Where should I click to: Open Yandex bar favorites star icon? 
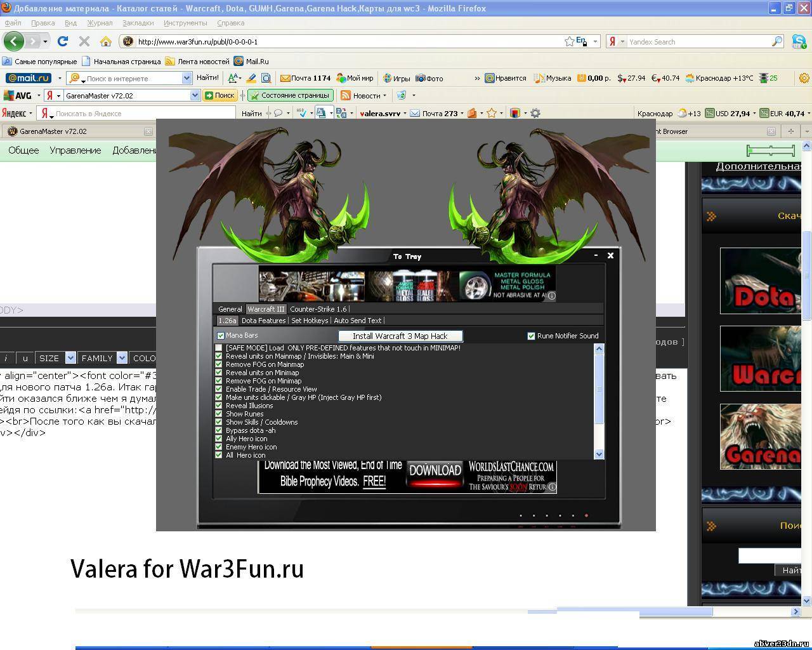click(x=491, y=113)
